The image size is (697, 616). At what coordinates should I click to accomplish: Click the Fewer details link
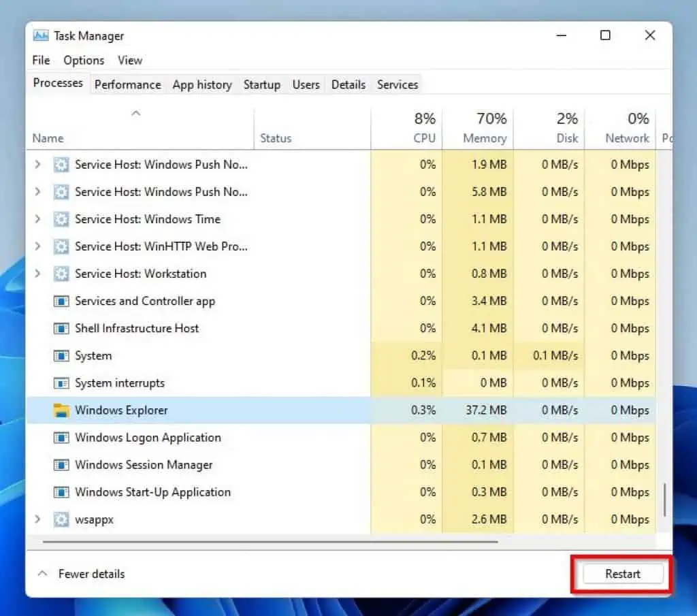pos(91,574)
